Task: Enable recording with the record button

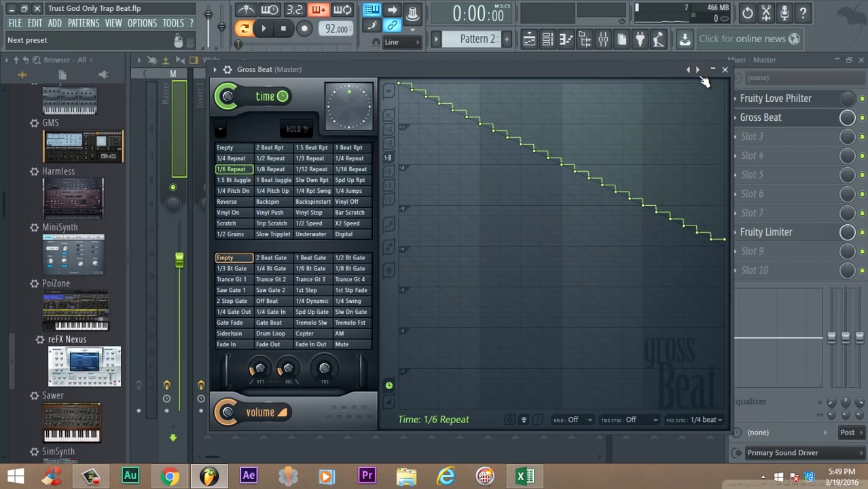Action: [304, 28]
